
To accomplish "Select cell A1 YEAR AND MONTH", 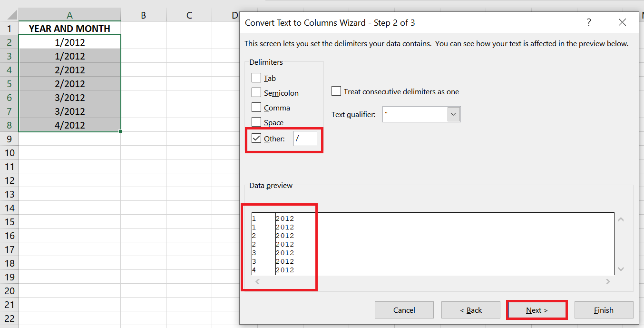I will [69, 29].
